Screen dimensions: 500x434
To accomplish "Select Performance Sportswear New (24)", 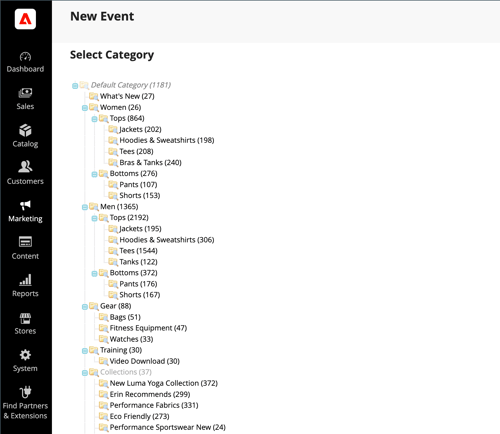I will 168,428.
